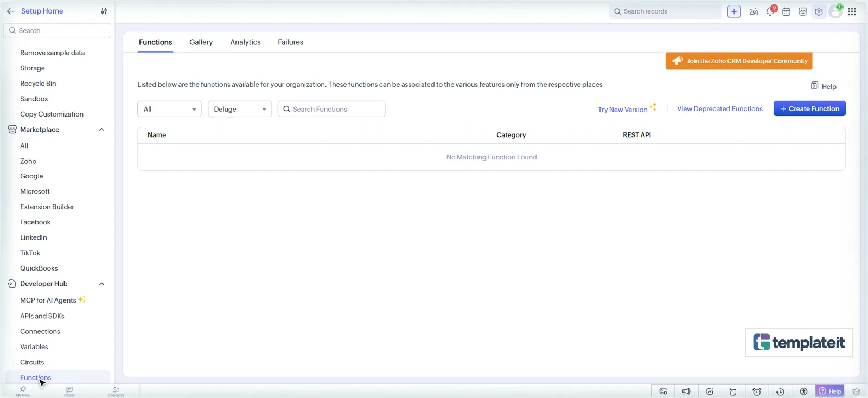868x398 pixels.
Task: Open APIs and SDKs in sidebar
Action: [42, 316]
